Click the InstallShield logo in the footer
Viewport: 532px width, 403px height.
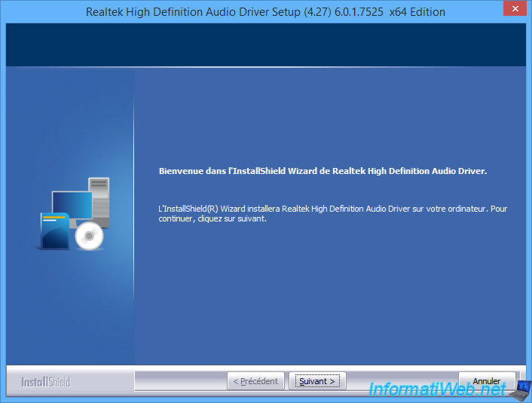pyautogui.click(x=46, y=383)
